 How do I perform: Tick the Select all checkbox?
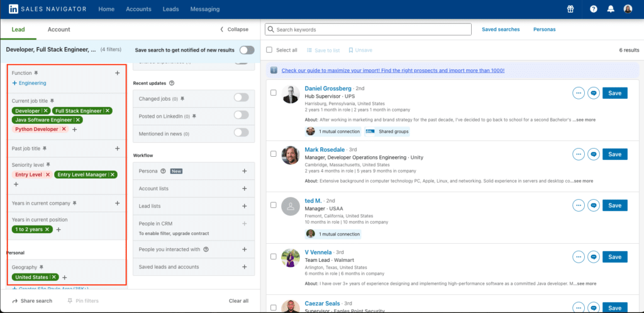(x=270, y=50)
